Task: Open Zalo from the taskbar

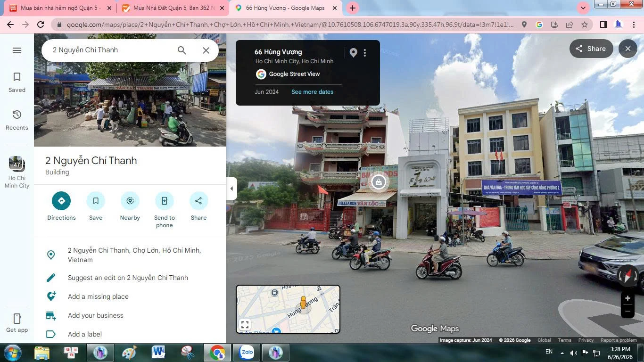Action: [247, 353]
